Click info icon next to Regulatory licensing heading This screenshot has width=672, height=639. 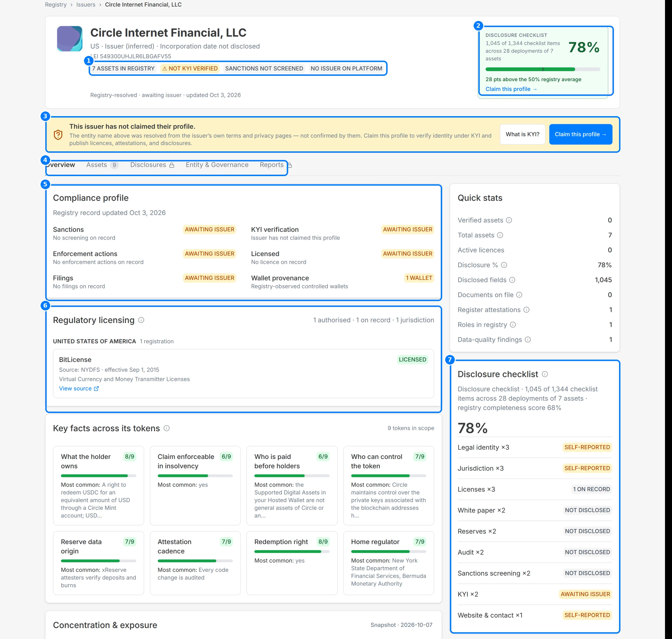[141, 320]
